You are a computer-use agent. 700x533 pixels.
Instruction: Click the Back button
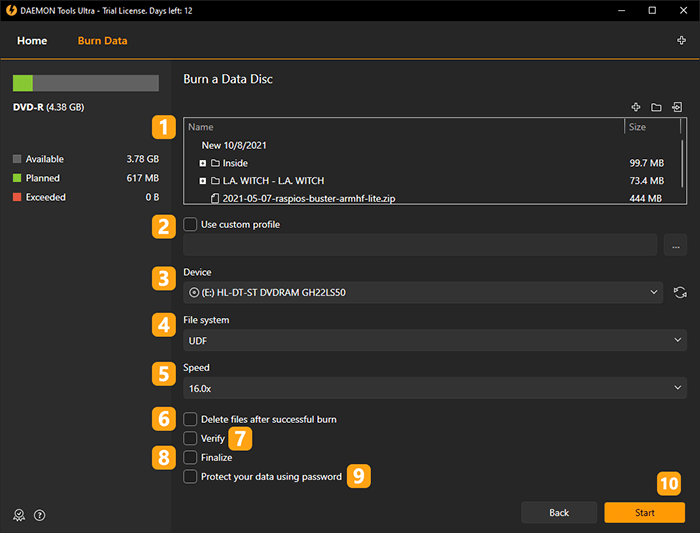(x=559, y=512)
